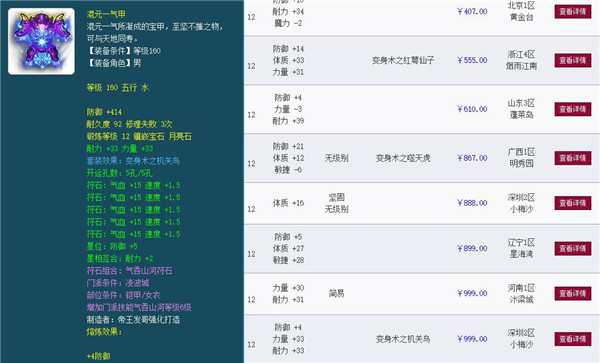Click the 熔炼效果： label
The image size is (600, 363).
tap(104, 332)
